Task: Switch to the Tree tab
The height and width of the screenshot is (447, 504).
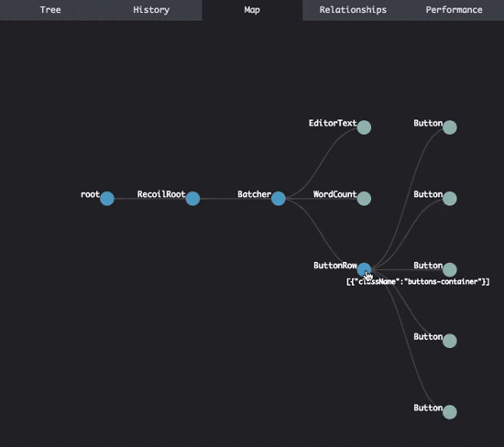Action: point(50,10)
